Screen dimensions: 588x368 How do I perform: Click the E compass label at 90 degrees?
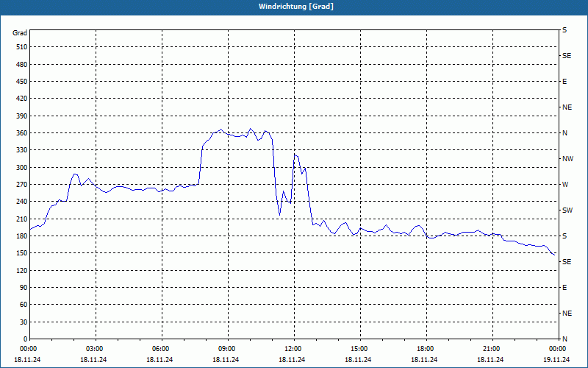pyautogui.click(x=564, y=288)
